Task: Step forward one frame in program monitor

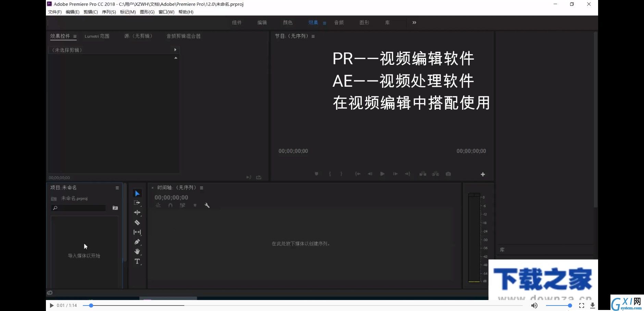Action: [x=395, y=174]
